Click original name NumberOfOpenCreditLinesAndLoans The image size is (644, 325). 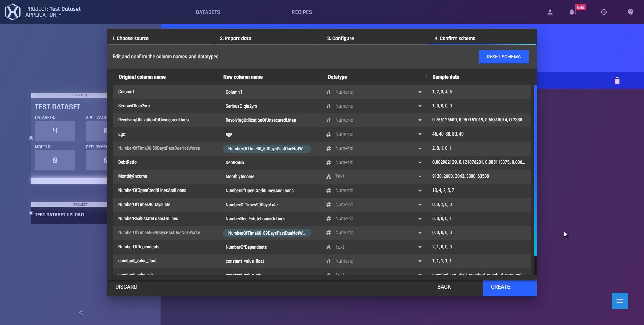pyautogui.click(x=152, y=191)
